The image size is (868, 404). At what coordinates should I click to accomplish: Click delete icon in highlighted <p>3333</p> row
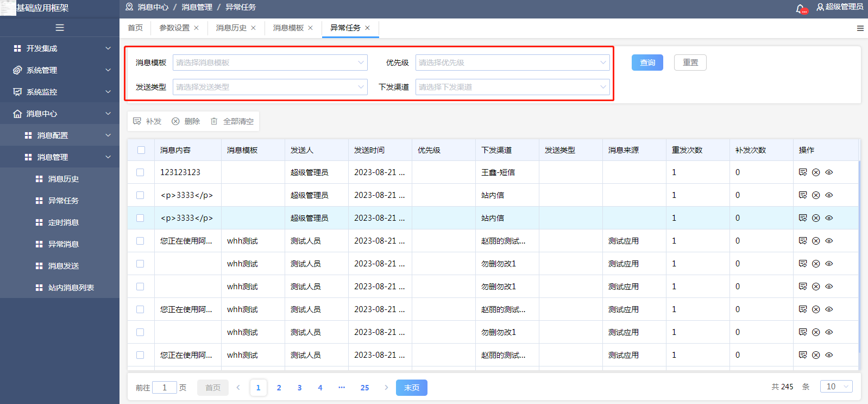[816, 218]
